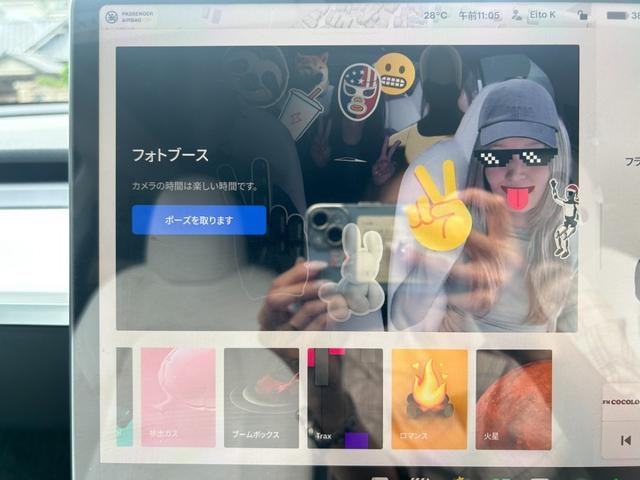640x480 pixels.
Task: Open the pink emissions tile
Action: click(x=178, y=397)
